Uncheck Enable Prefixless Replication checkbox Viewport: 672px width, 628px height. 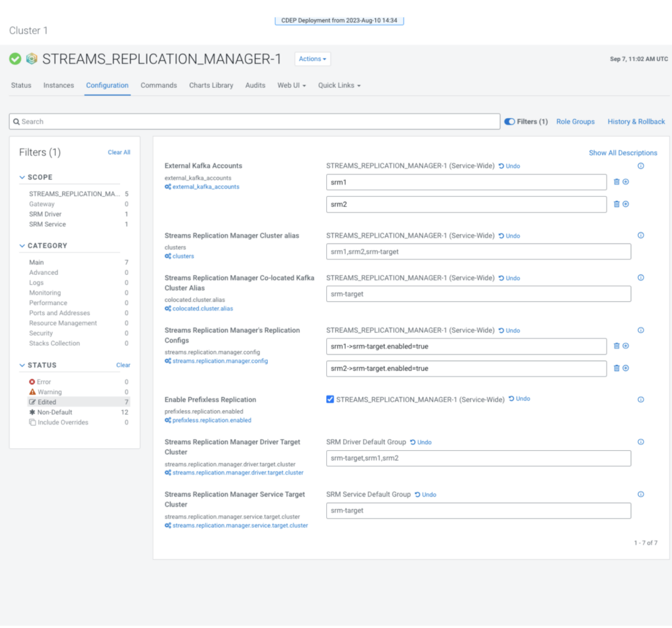click(329, 398)
